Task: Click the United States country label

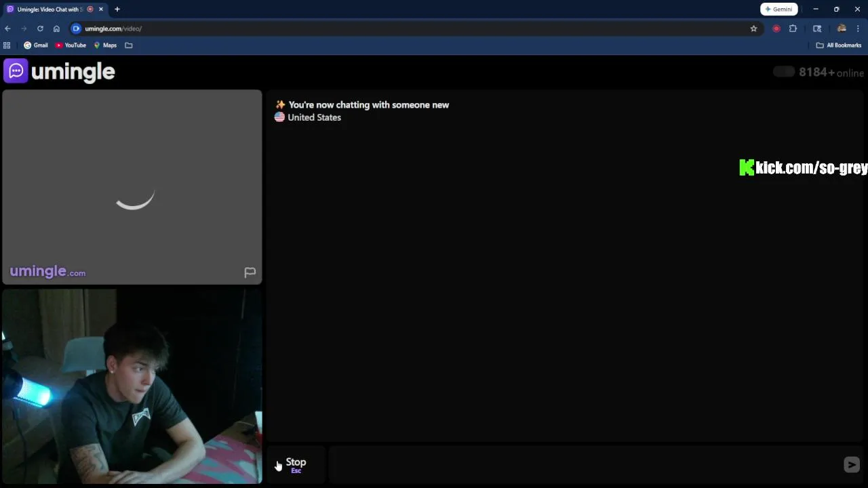Action: click(314, 117)
